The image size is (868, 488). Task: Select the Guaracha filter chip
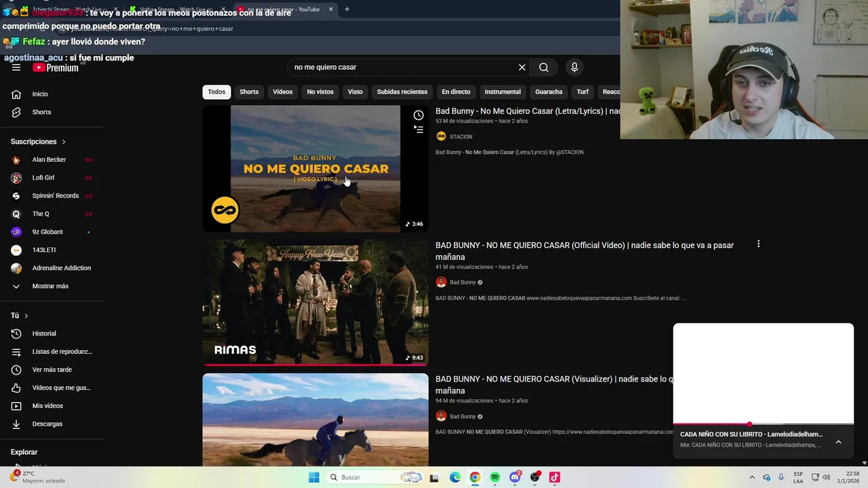pyautogui.click(x=549, y=91)
